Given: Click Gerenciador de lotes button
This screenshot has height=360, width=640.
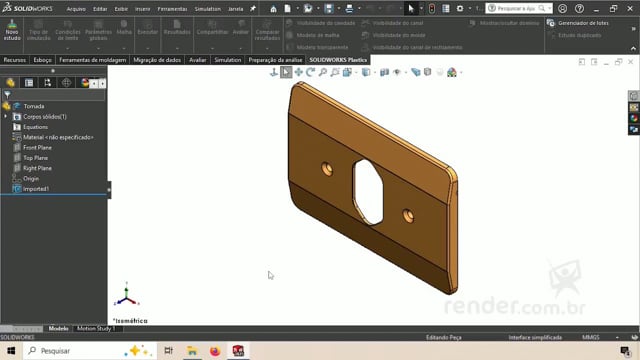Looking at the screenshot, I should (578, 23).
